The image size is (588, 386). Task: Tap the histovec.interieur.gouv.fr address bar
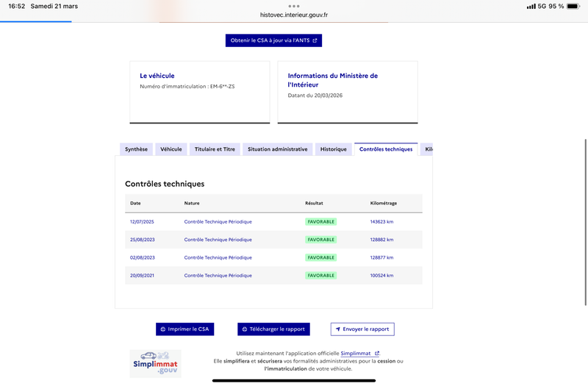click(293, 15)
